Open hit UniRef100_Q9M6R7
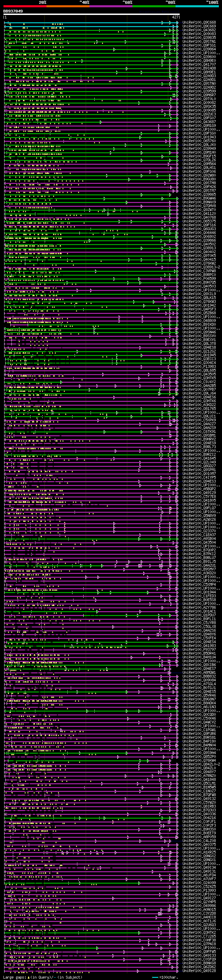 point(199,95)
